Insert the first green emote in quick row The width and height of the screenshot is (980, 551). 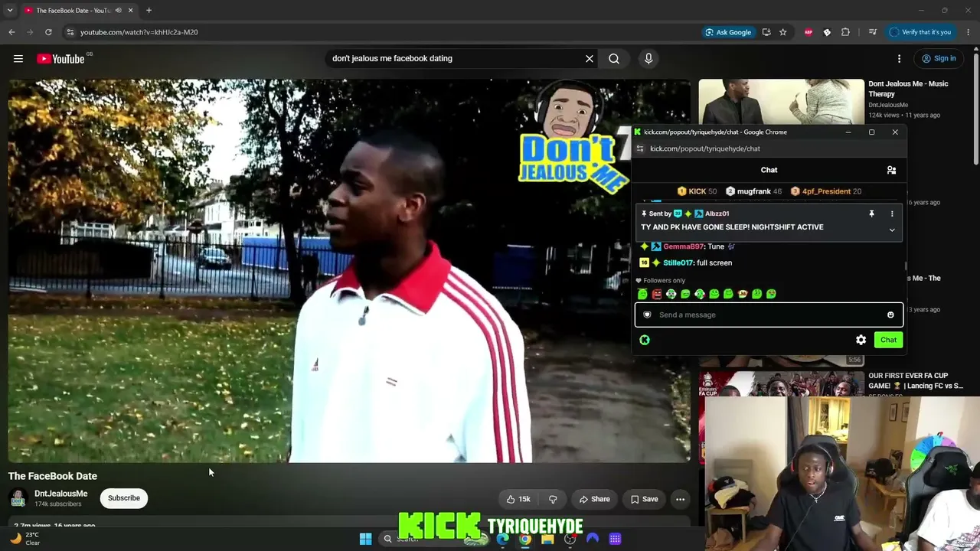[642, 294]
